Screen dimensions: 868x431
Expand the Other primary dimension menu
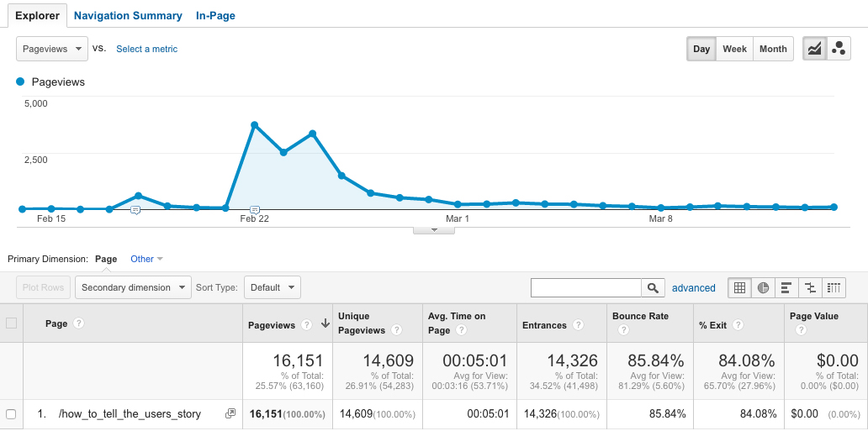pos(146,259)
